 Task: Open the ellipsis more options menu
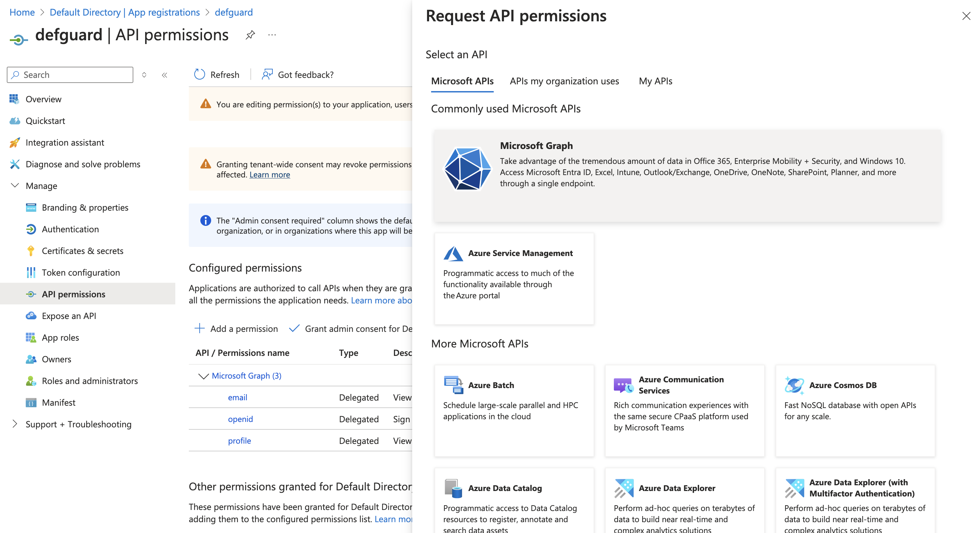pos(272,35)
